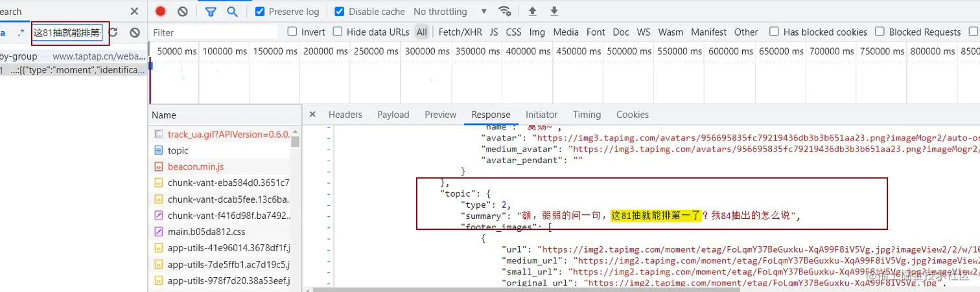
Task: Filter requests by Media type
Action: tap(566, 32)
